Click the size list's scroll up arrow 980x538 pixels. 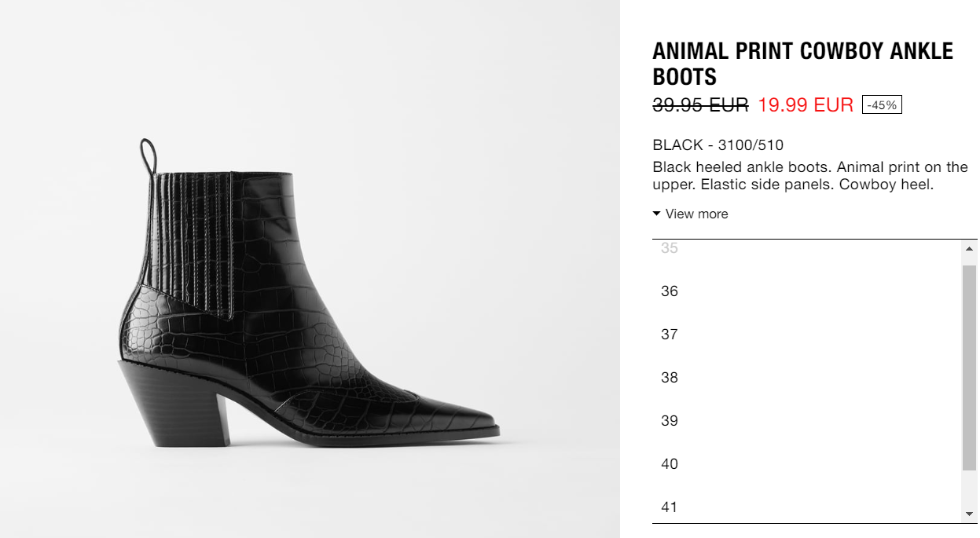tap(970, 248)
